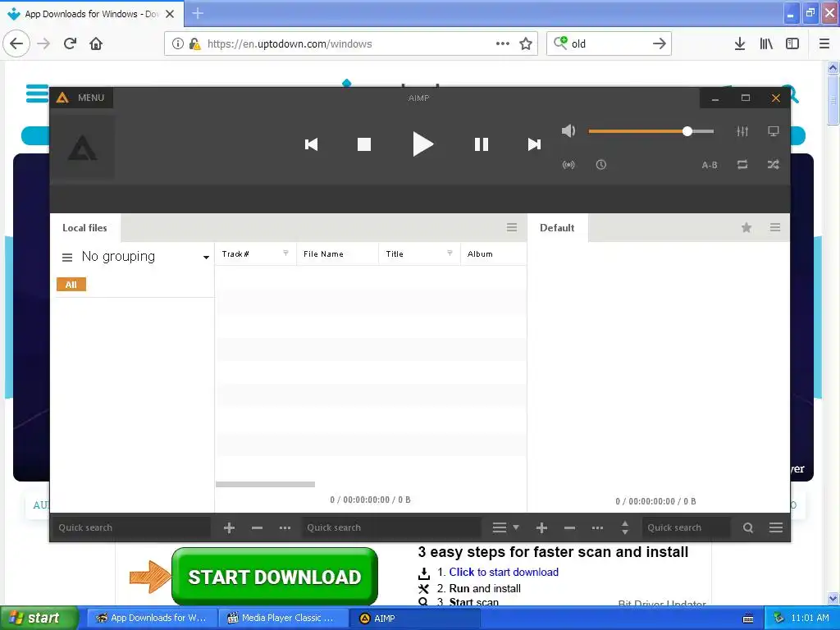Open the Title column filter
The width and height of the screenshot is (840, 630).
tap(450, 253)
